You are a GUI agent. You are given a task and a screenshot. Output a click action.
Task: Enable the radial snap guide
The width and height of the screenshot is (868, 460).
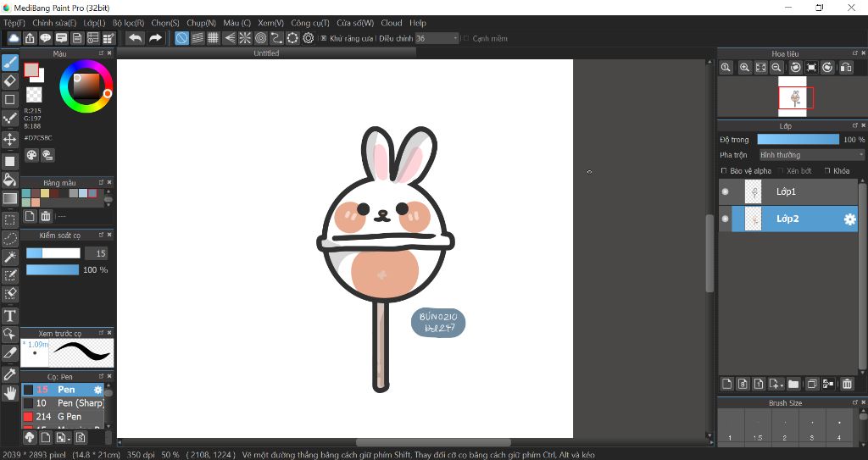pos(245,38)
